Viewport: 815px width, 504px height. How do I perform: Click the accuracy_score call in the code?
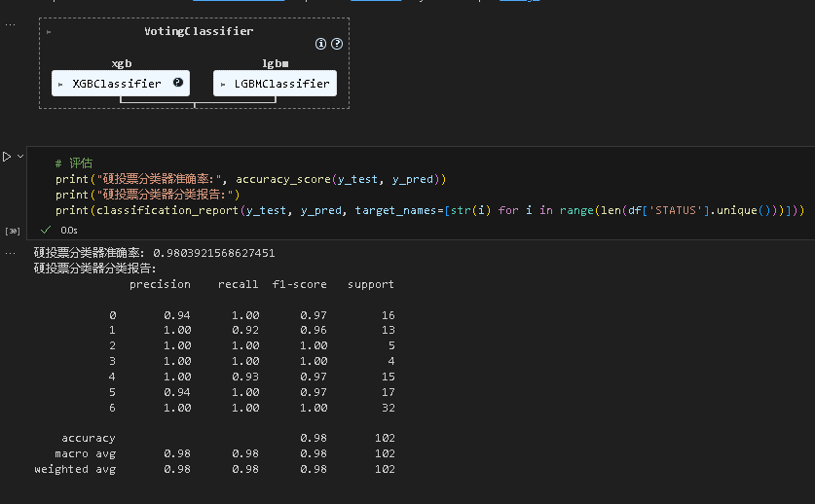click(x=283, y=179)
